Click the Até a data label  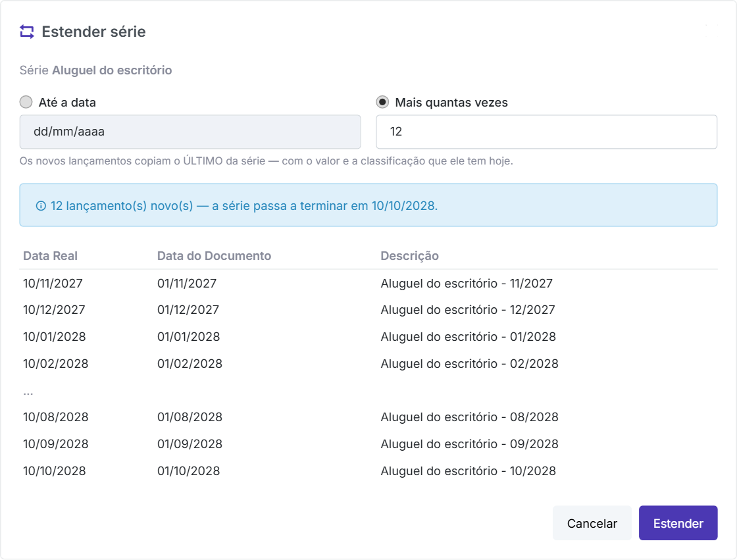tap(67, 103)
